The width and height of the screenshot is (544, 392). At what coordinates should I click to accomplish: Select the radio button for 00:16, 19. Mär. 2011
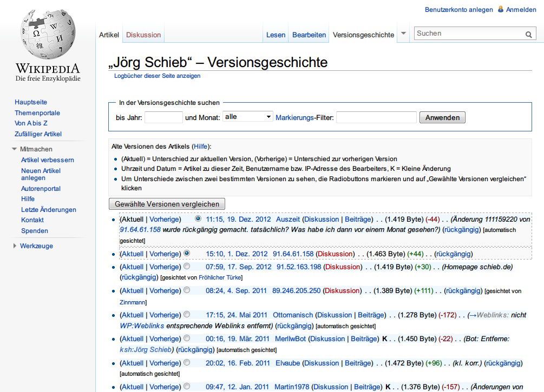pyautogui.click(x=187, y=338)
